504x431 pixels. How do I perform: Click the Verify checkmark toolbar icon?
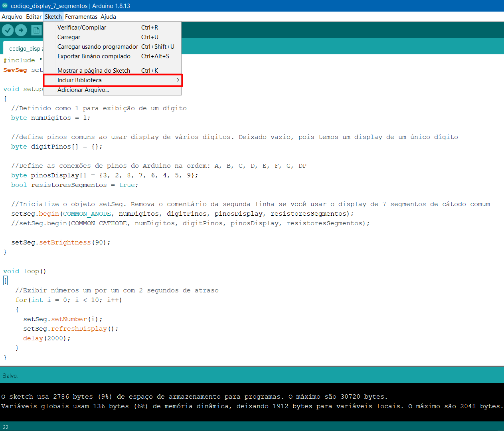8,30
